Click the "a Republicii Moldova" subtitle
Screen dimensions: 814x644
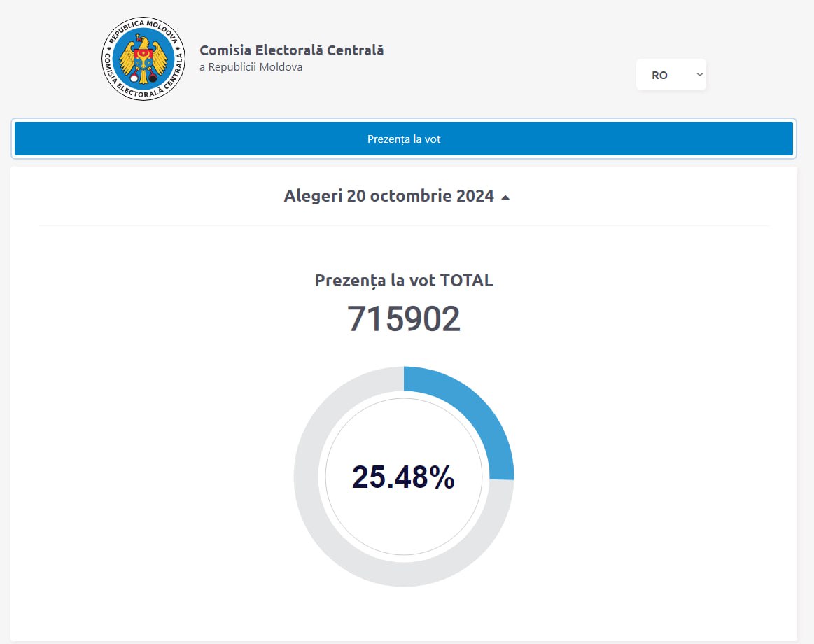tap(251, 67)
